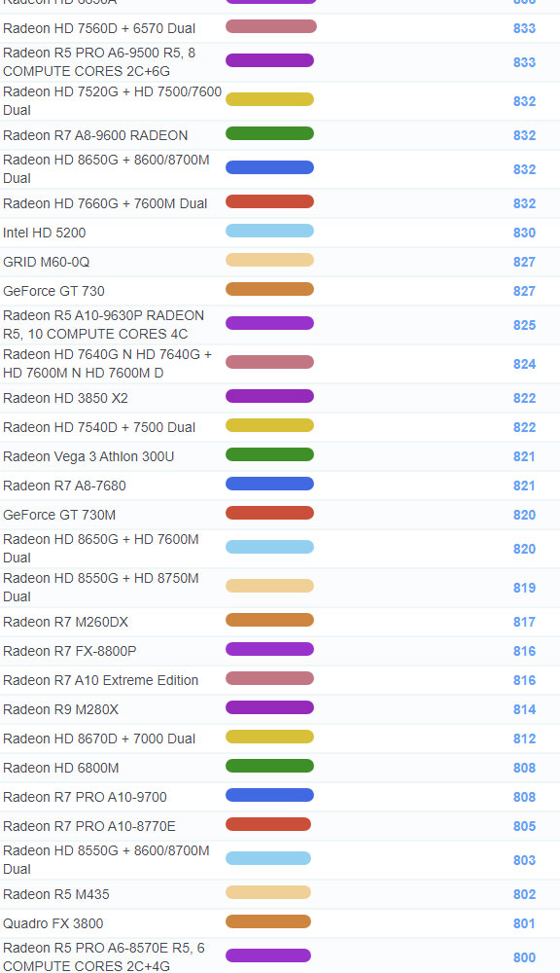The height and width of the screenshot is (973, 560).
Task: Click score 822 for Radeon HD 3850 X2
Action: pyautogui.click(x=524, y=398)
